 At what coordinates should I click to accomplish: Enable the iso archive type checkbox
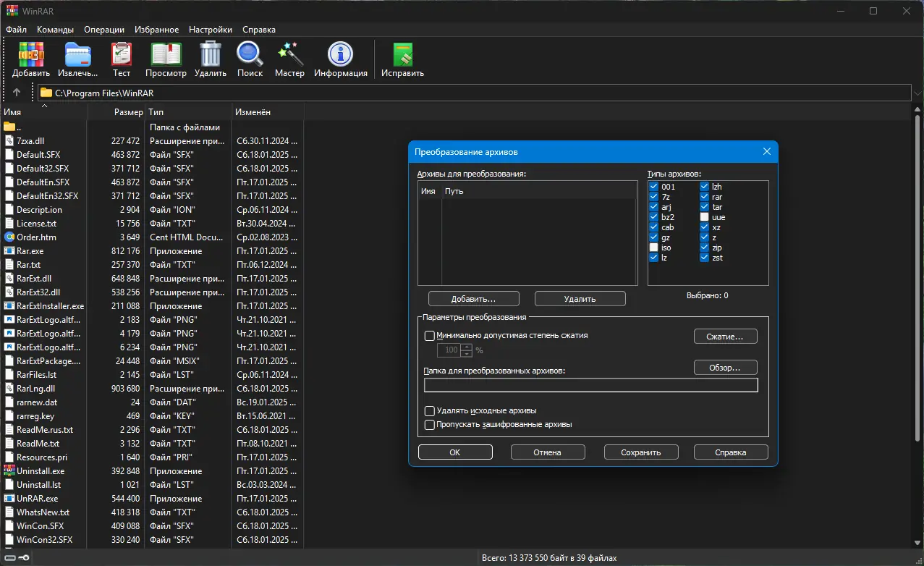pos(654,248)
